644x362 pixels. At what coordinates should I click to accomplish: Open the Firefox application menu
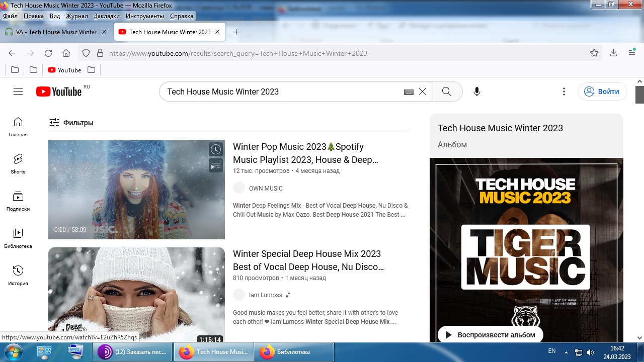632,53
